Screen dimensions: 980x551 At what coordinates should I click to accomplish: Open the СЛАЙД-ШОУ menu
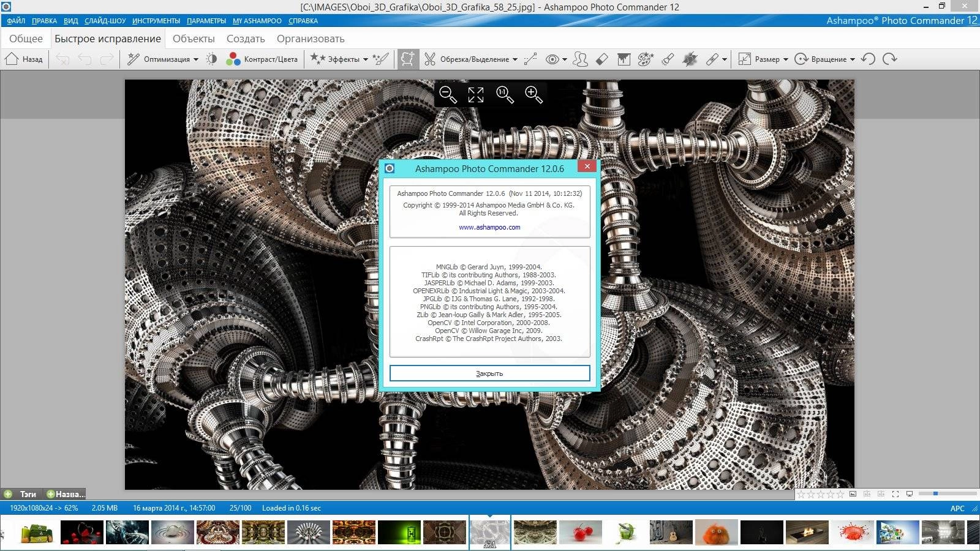point(105,21)
